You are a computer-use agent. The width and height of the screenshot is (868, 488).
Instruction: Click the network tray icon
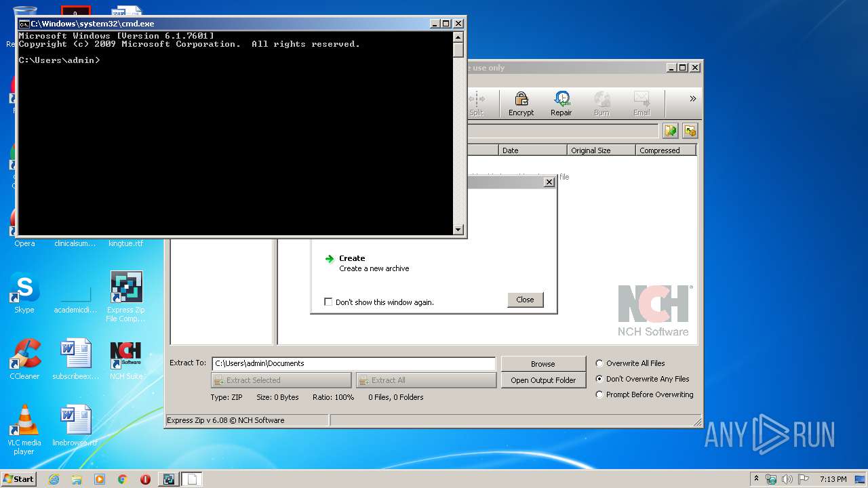click(x=771, y=479)
